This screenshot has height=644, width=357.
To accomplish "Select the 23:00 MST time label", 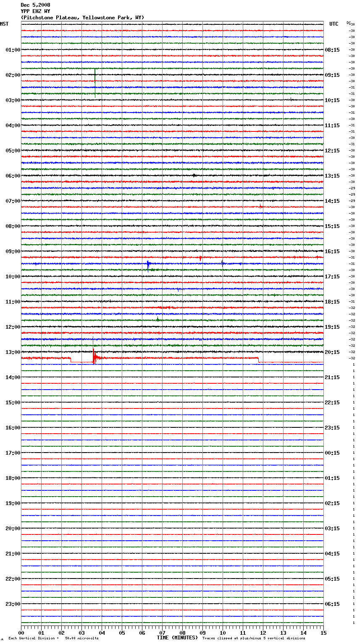I will [13, 604].
